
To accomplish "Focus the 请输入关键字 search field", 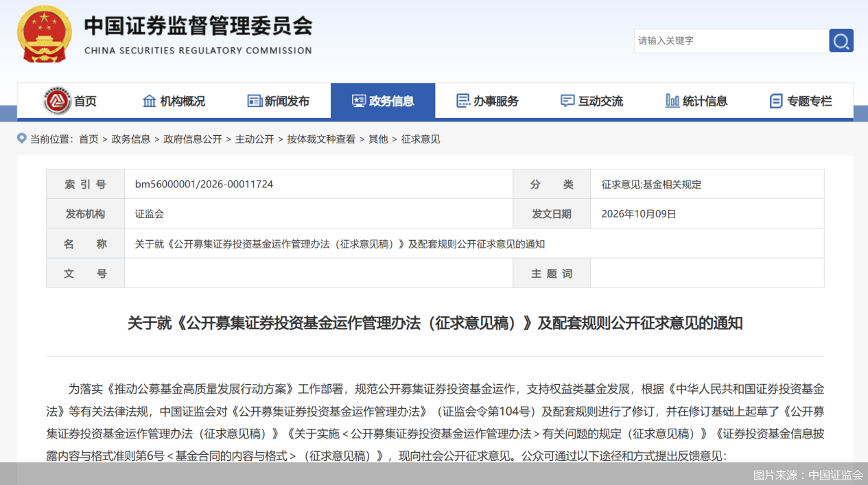I will (731, 41).
